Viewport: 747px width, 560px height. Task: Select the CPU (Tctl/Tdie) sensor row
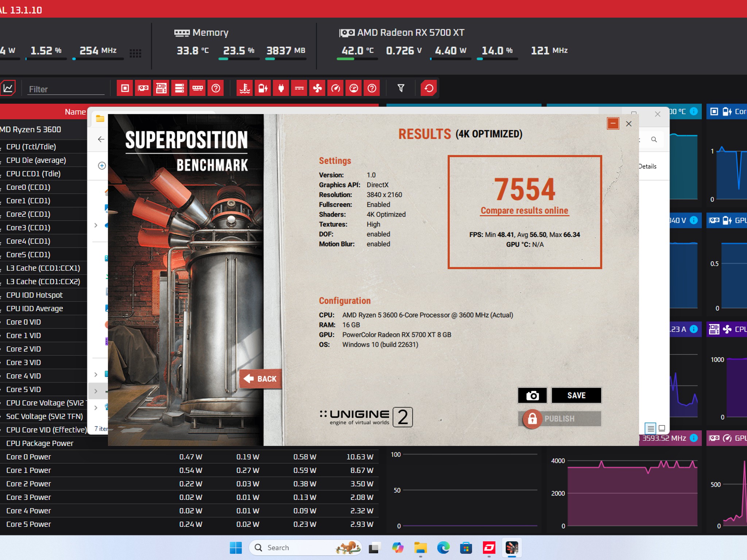(x=44, y=147)
